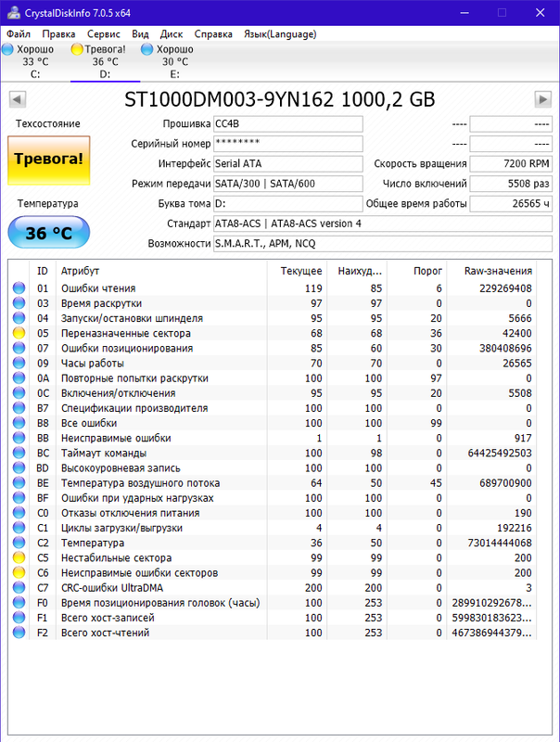The width and height of the screenshot is (560, 742).
Task: Open the Вид menu
Action: 140,34
